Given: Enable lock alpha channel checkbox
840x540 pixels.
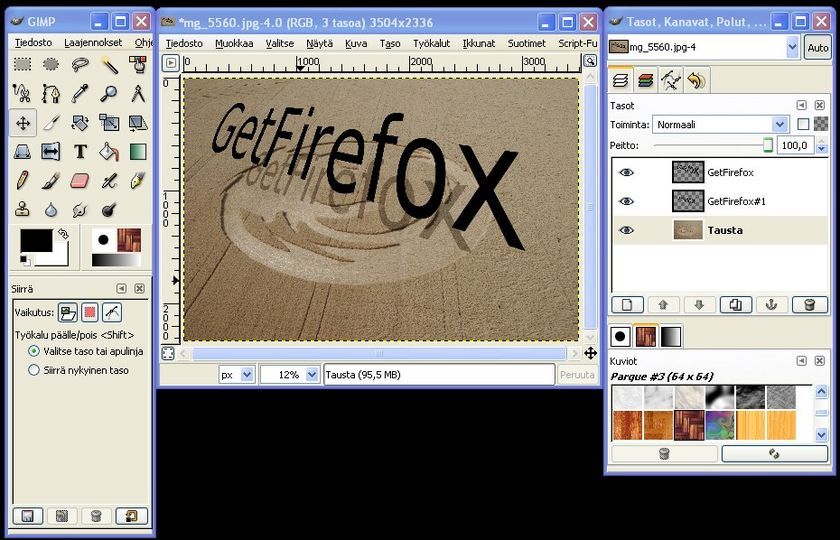Looking at the screenshot, I should (802, 124).
